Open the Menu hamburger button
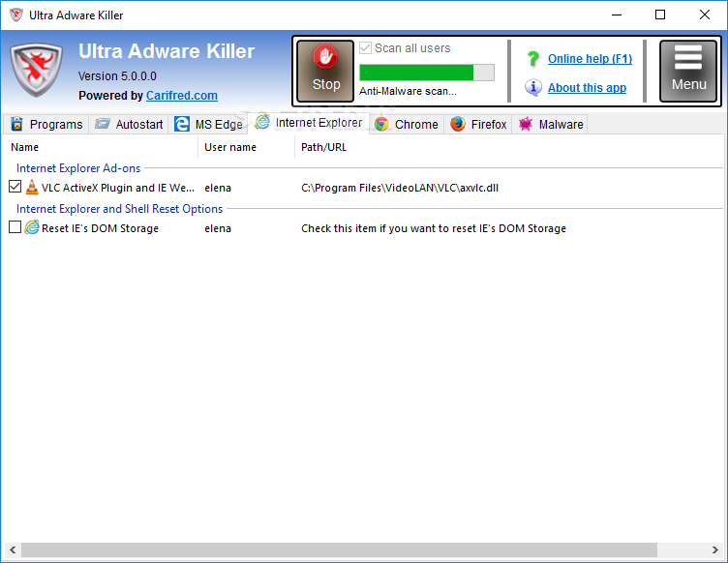Image resolution: width=728 pixels, height=563 pixels. [x=688, y=71]
